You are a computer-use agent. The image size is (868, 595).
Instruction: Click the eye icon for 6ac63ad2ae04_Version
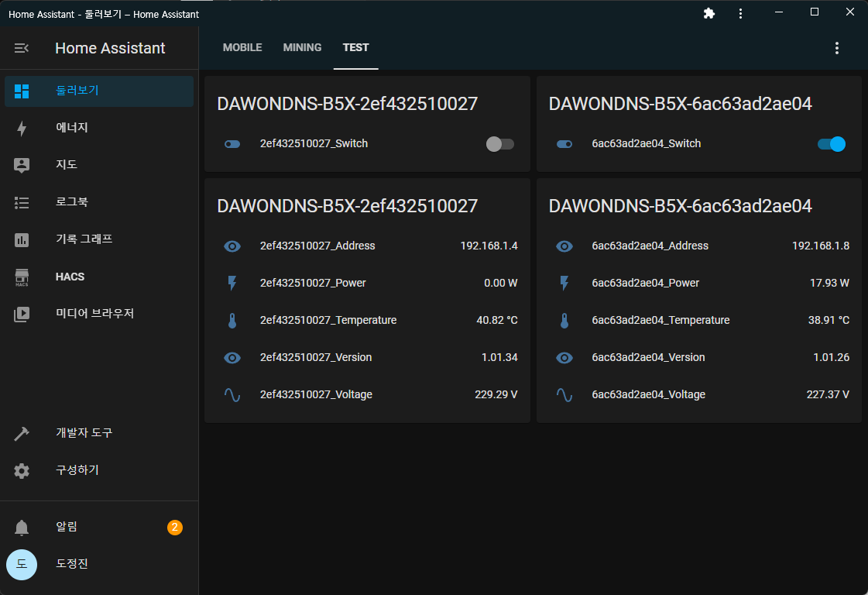click(x=564, y=358)
